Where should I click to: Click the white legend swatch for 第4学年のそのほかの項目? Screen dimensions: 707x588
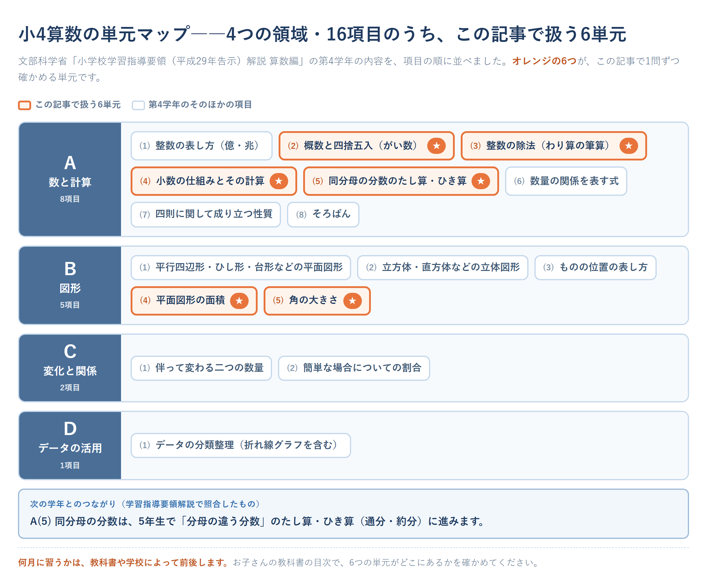click(x=138, y=105)
